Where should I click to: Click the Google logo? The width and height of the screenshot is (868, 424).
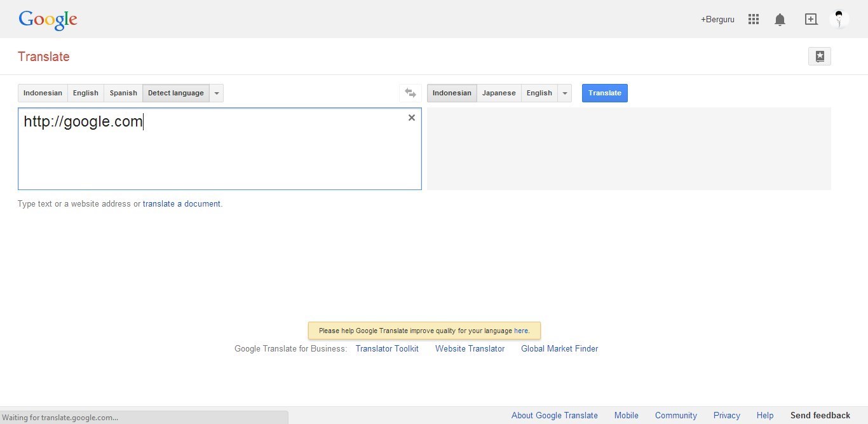(x=48, y=20)
